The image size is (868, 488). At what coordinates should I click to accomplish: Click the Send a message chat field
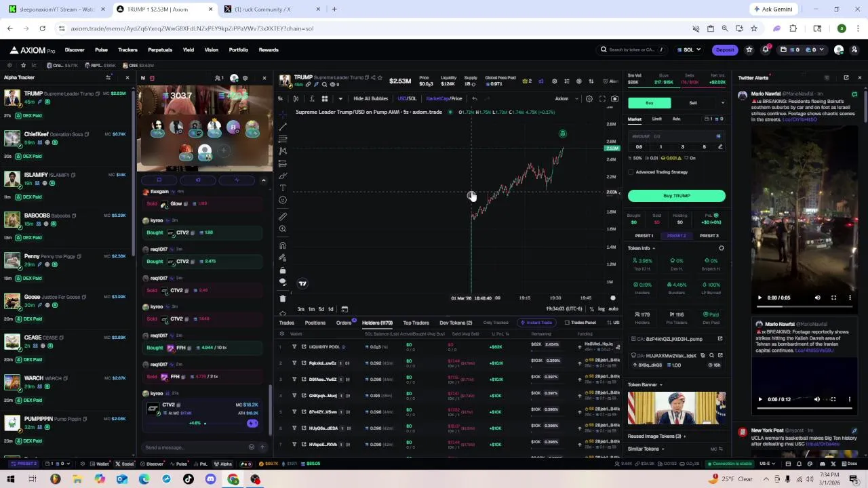195,447
